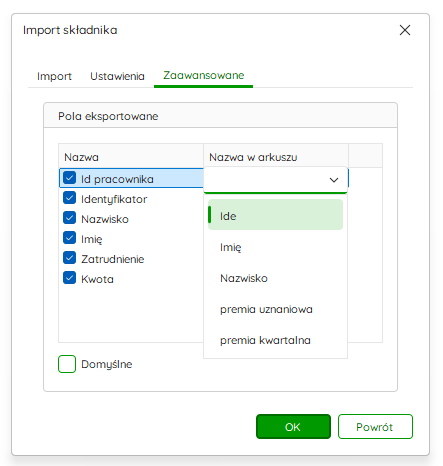This screenshot has width=443, height=466.
Task: Disable the Zatrudnienie checkbox
Action: [69, 258]
